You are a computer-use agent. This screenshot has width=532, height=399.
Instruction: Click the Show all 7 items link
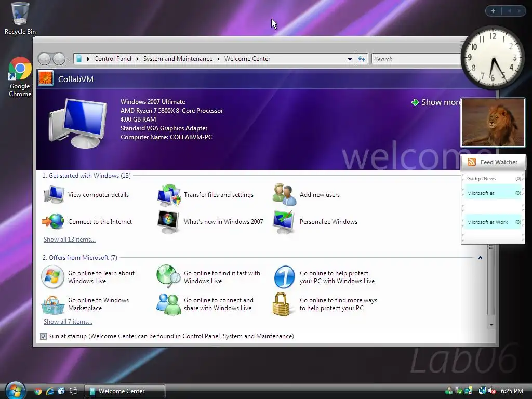tap(68, 322)
